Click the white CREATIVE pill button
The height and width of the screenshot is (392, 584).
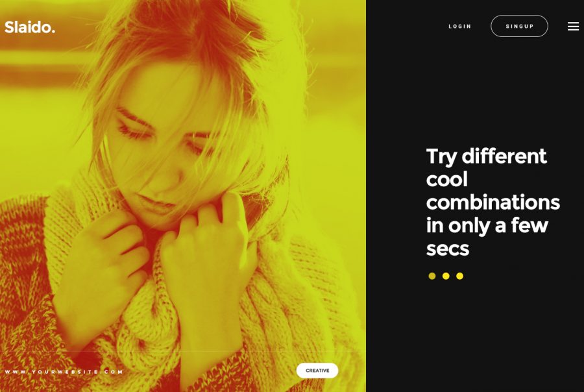317,371
